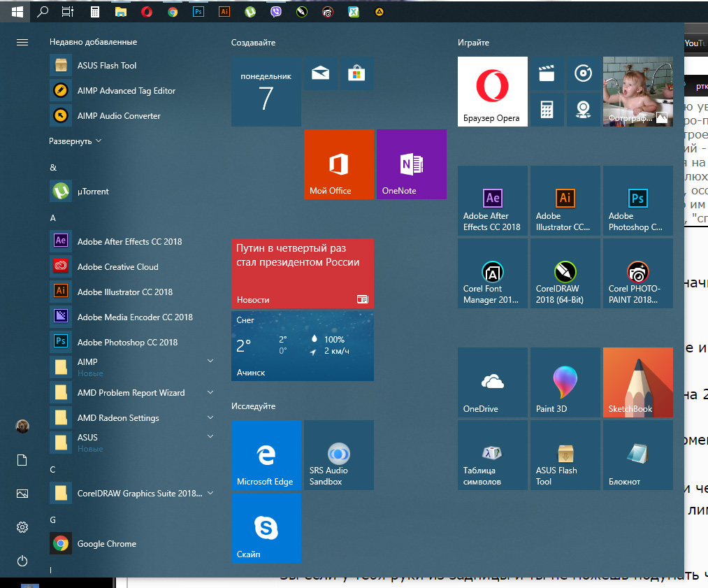Open the Photos tile with baby picture
This screenshot has width=708, height=588.
tap(637, 92)
